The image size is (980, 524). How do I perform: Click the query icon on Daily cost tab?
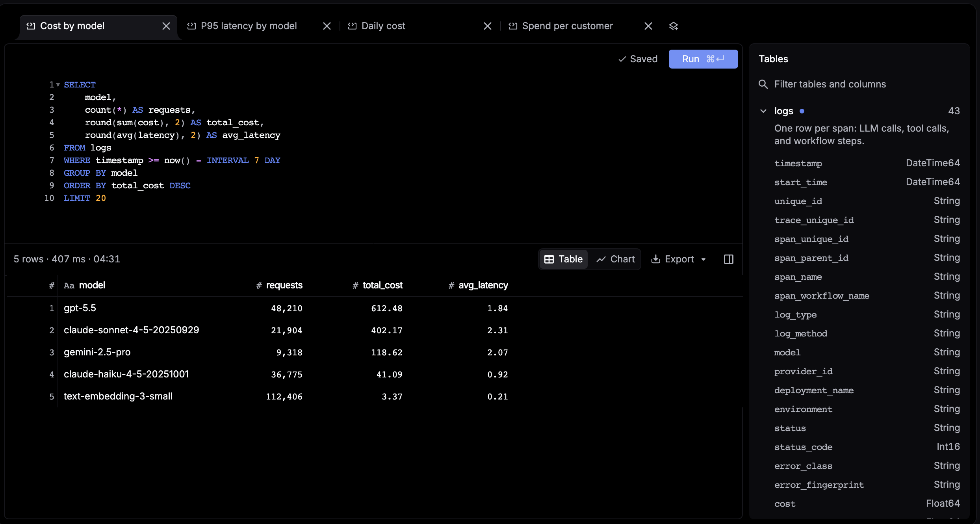[x=352, y=26]
